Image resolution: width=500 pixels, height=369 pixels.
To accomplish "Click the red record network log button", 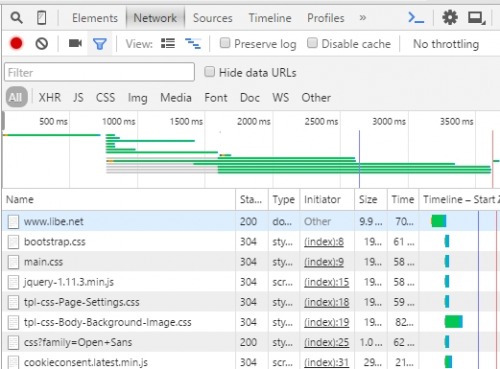I will click(x=16, y=43).
